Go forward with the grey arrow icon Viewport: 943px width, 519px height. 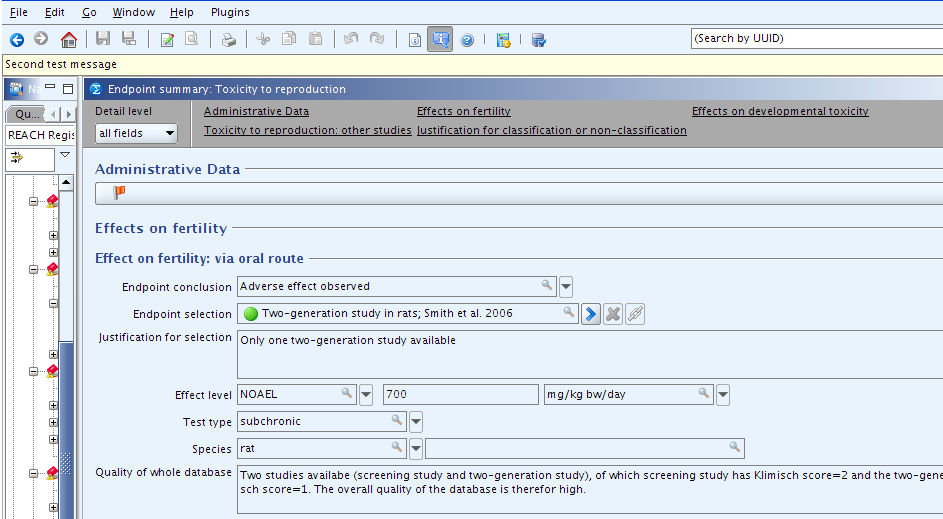click(x=41, y=39)
